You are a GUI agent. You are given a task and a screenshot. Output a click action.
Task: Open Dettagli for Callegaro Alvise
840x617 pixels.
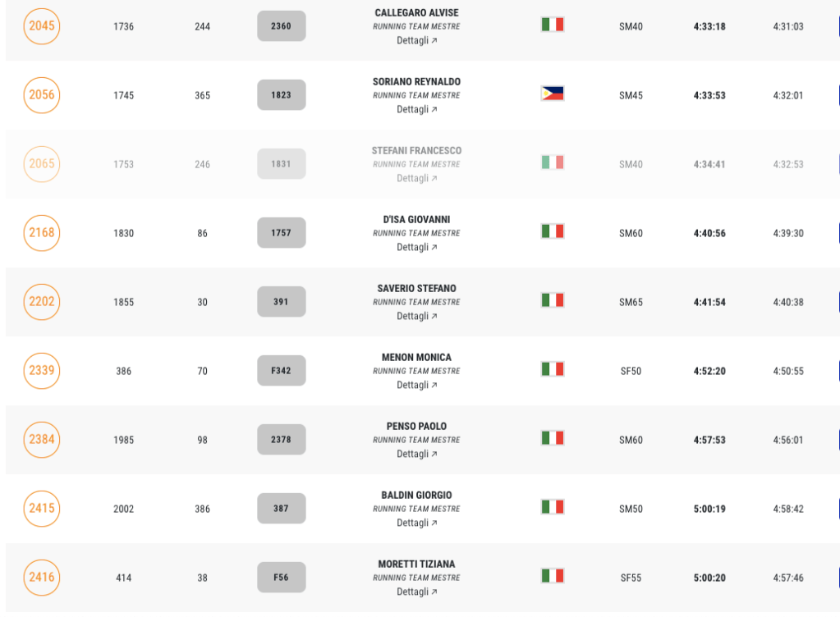tap(417, 40)
